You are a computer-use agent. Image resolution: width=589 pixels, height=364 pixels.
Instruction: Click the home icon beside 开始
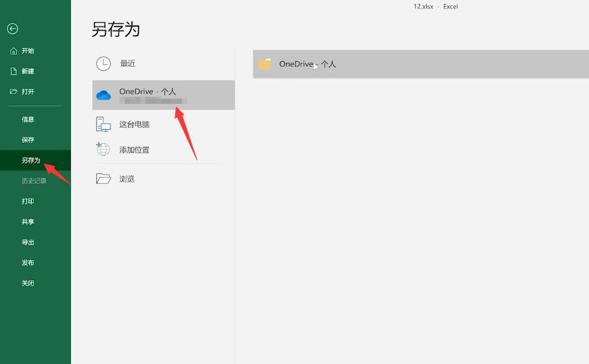13,51
